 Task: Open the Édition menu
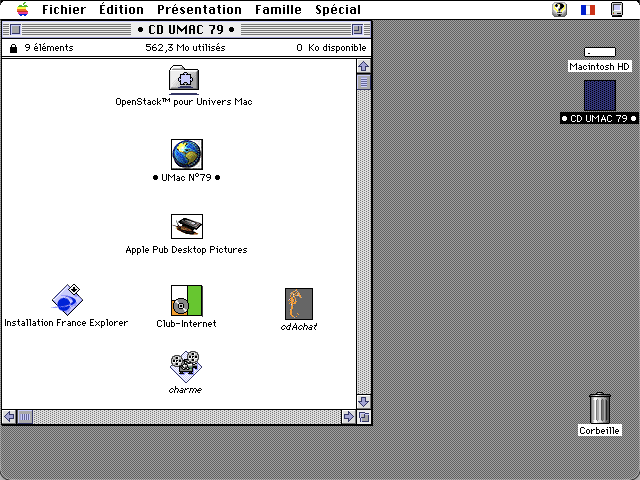coord(122,9)
